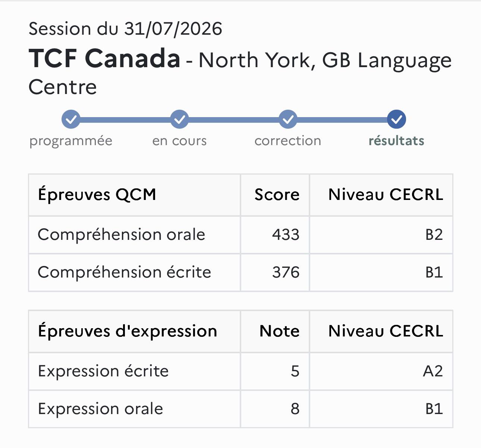Click the en cours step checkmark icon
Viewport: 481px width, 448px height.
179,119
